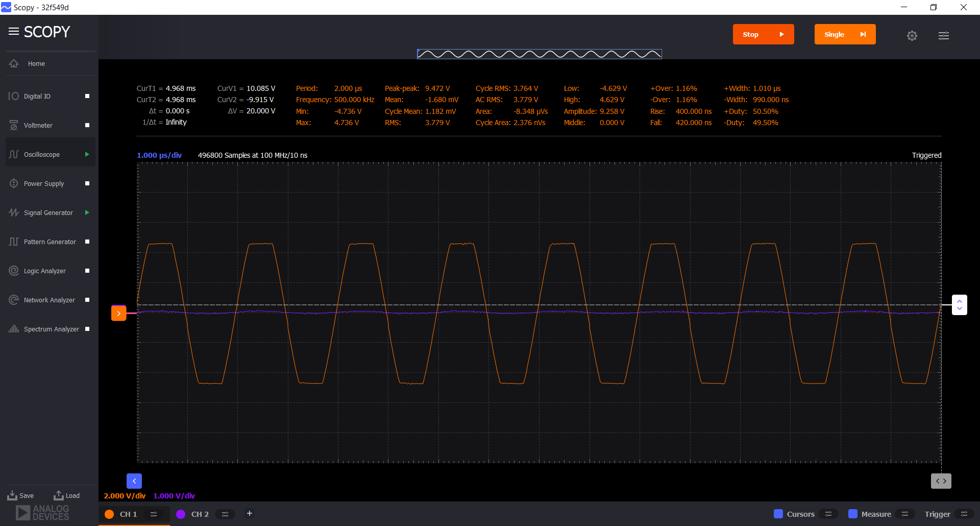Select Network Analyzer in the sidebar

pos(51,300)
